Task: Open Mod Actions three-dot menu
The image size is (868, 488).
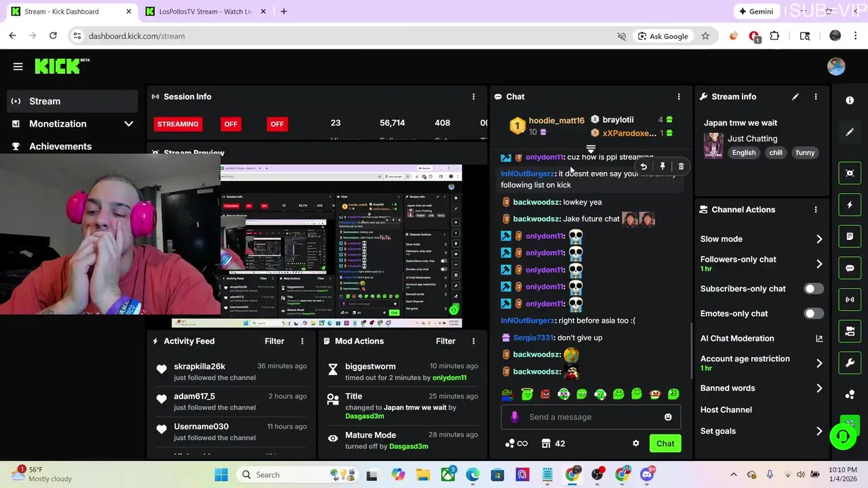Action: click(473, 341)
